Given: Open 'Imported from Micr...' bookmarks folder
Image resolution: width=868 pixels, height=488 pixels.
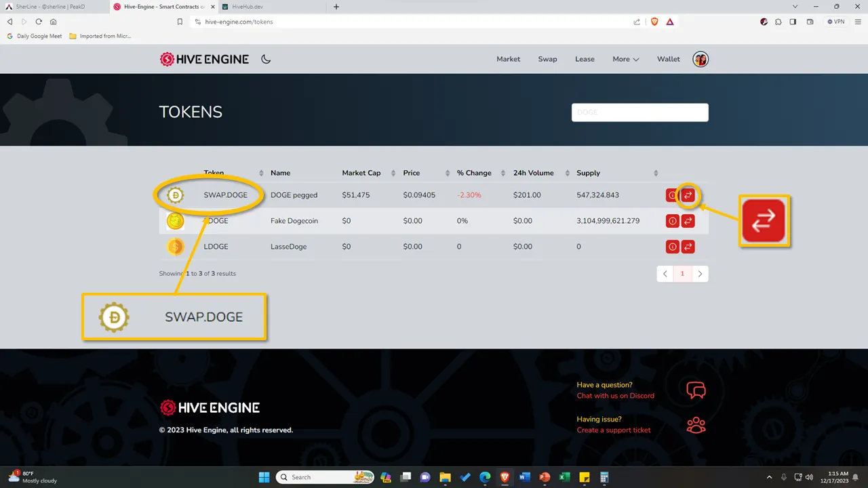Looking at the screenshot, I should (x=100, y=36).
